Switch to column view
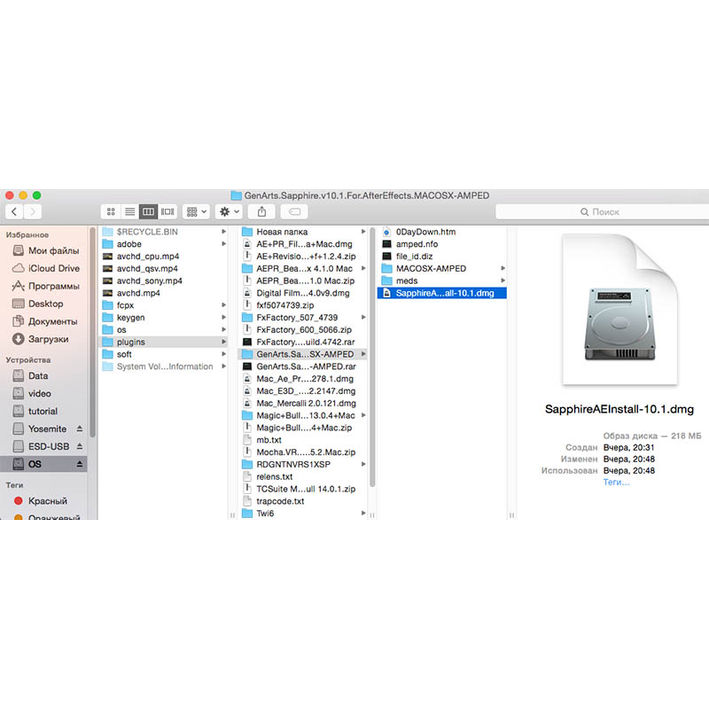 pyautogui.click(x=148, y=211)
